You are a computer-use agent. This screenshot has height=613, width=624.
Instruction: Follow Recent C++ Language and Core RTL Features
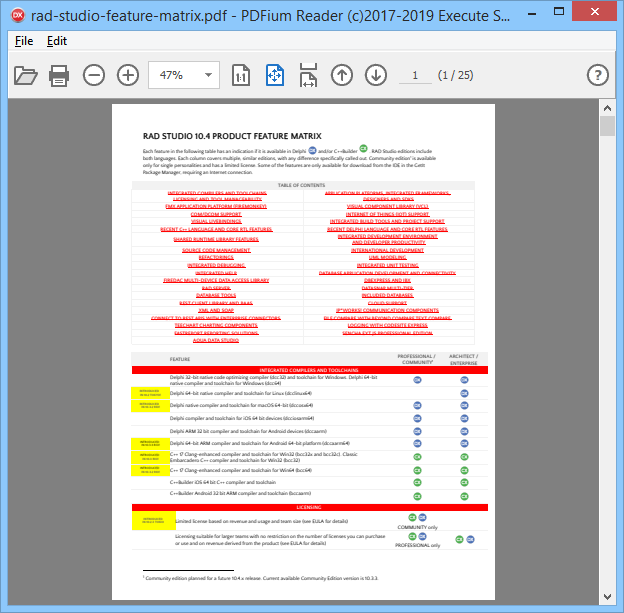216,229
